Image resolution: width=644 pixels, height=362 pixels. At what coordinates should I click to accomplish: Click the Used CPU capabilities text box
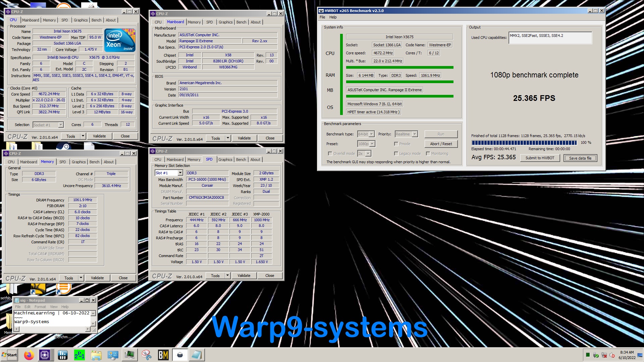(550, 38)
